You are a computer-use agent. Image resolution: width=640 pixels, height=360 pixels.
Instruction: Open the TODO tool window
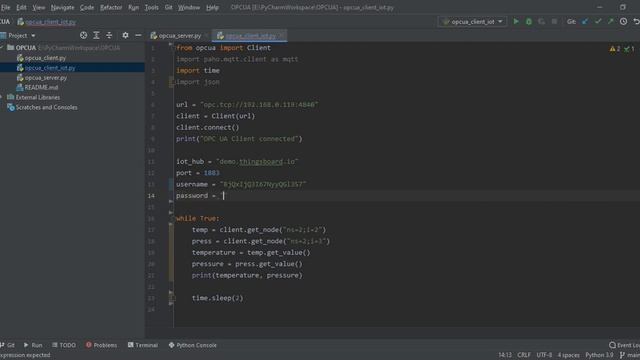coord(64,345)
